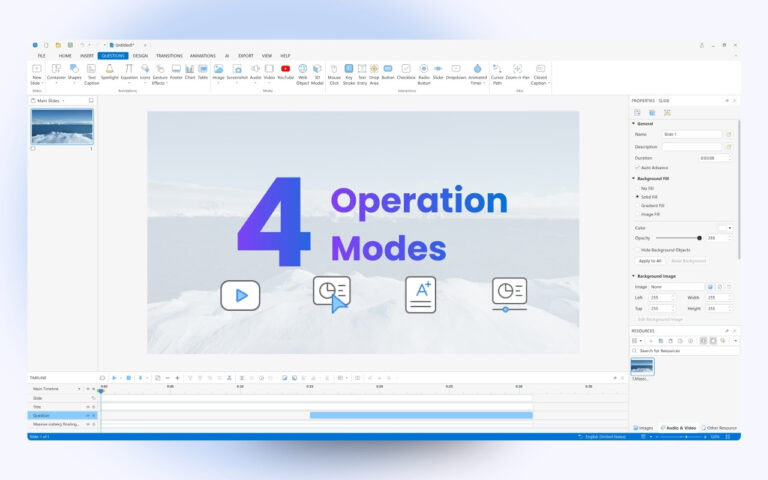Zoom out the timeline with minus icon
The height and width of the screenshot is (480, 768).
(168, 378)
